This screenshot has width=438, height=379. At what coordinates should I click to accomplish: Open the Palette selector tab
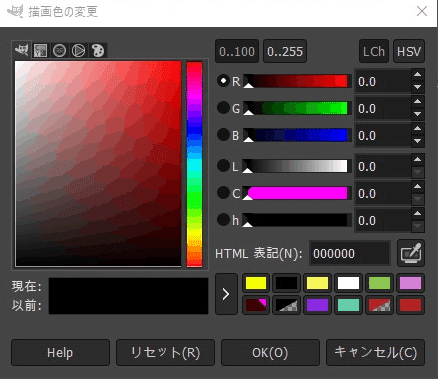[x=98, y=51]
